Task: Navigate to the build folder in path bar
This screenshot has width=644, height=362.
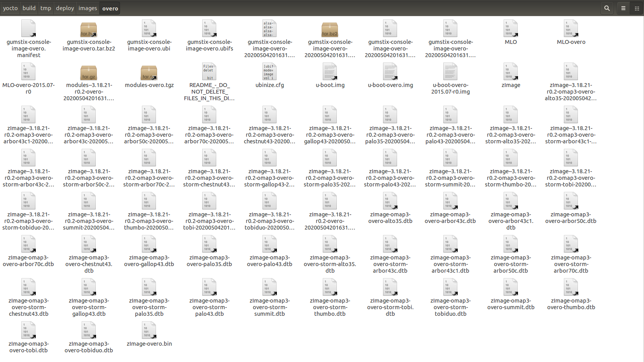Action: (29, 8)
